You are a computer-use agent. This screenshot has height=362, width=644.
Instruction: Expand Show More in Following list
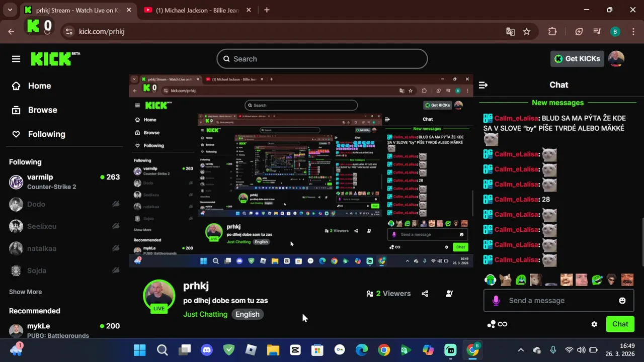[25, 292]
